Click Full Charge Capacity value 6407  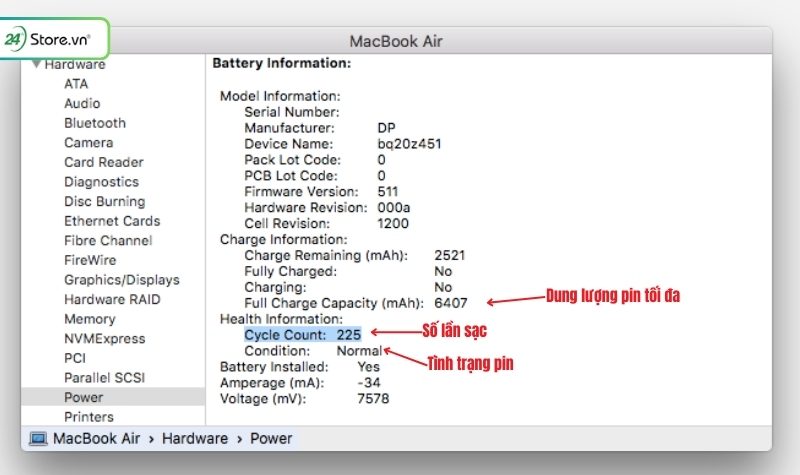tap(451, 304)
